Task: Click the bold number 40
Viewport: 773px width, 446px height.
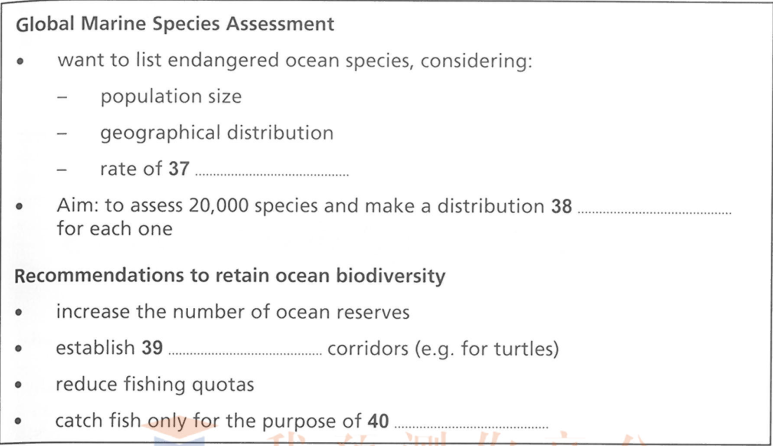Action: 378,421
